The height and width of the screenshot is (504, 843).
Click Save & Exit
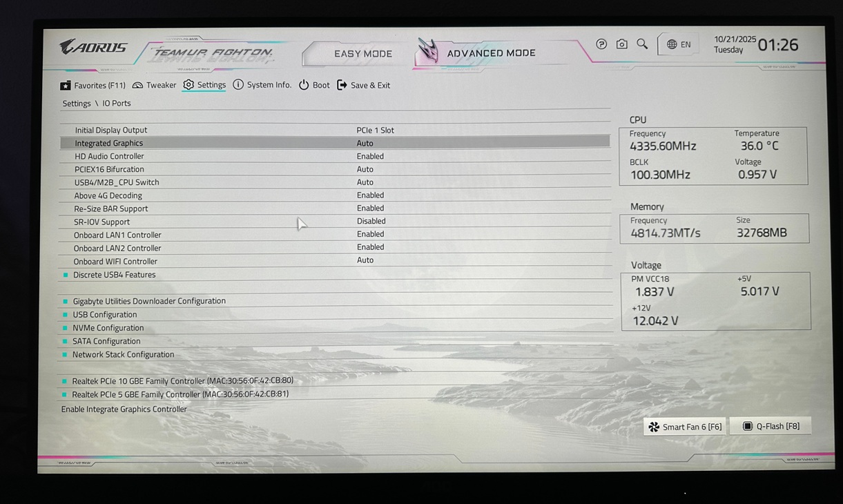point(363,86)
